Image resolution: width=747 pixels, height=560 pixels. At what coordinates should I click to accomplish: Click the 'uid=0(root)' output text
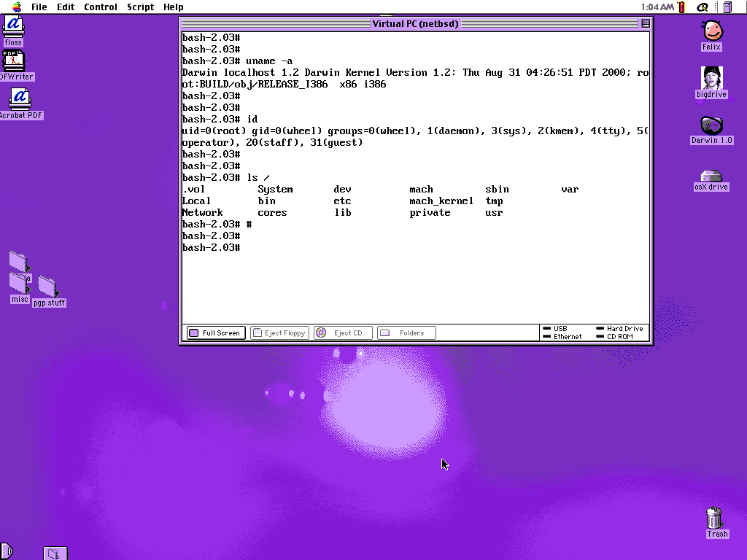pyautogui.click(x=214, y=131)
